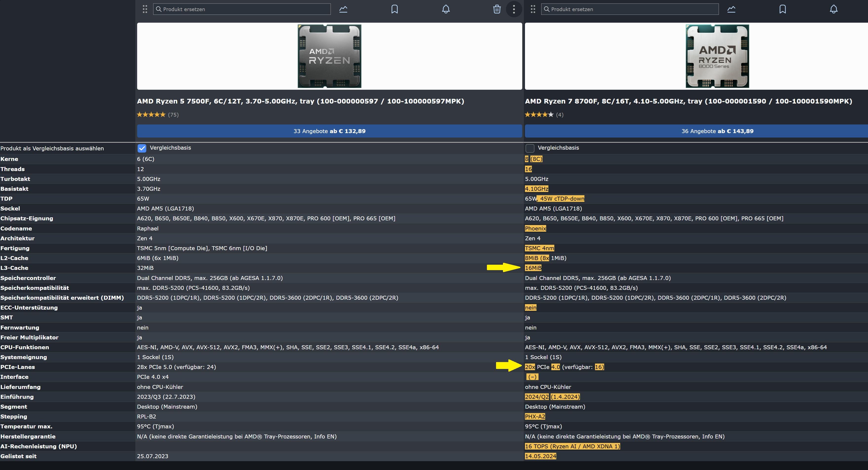Click the Ryzen 8000 Series processor image

pos(717,56)
